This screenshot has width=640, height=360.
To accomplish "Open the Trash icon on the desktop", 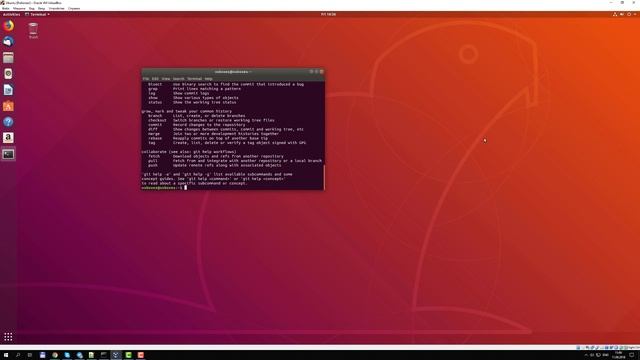I will [33, 31].
